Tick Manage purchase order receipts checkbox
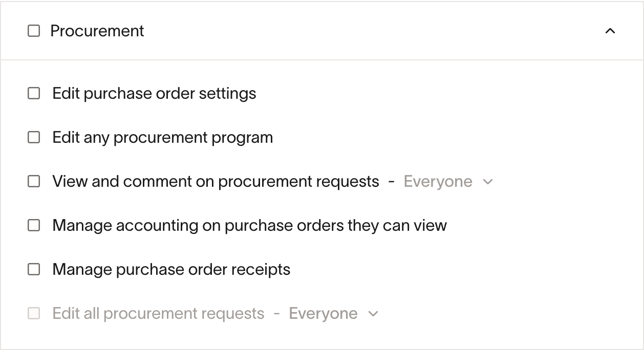Screen dimensions: 644x350 tap(34, 270)
